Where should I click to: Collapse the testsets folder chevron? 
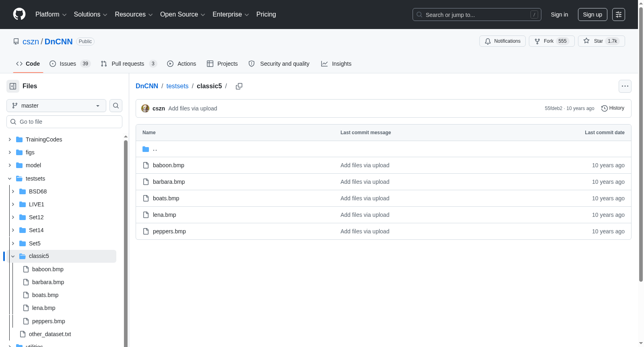coord(10,179)
